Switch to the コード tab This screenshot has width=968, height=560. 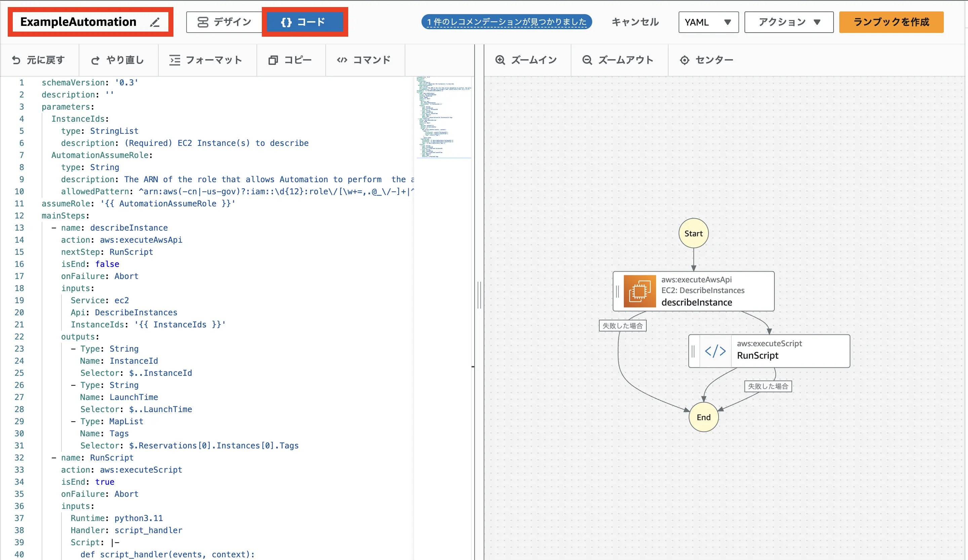(x=305, y=22)
